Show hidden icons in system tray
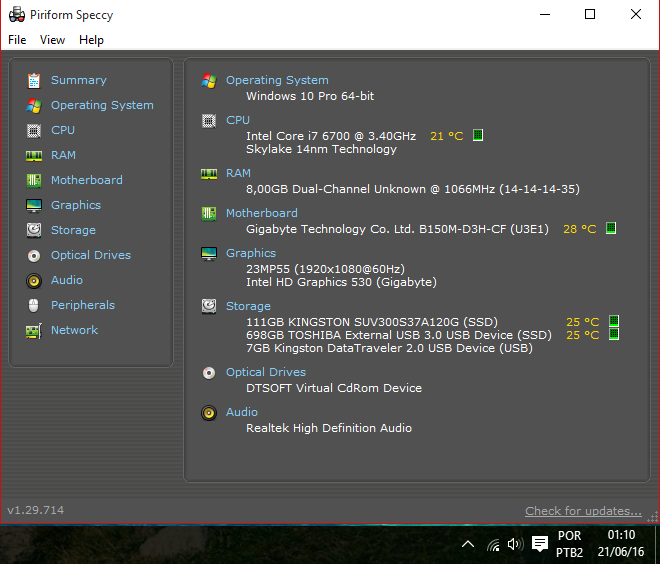The width and height of the screenshot is (660, 564). [x=468, y=544]
